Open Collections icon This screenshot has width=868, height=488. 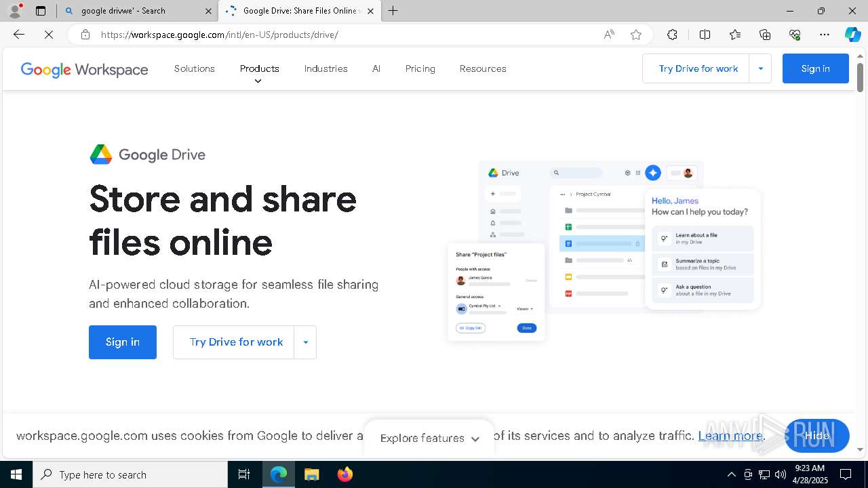[765, 35]
